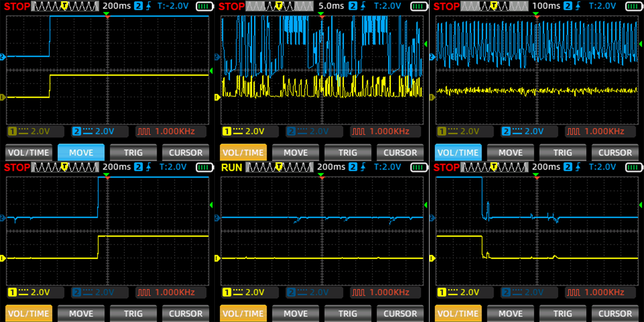
Task: Click RUN status label
Action: coord(231,167)
